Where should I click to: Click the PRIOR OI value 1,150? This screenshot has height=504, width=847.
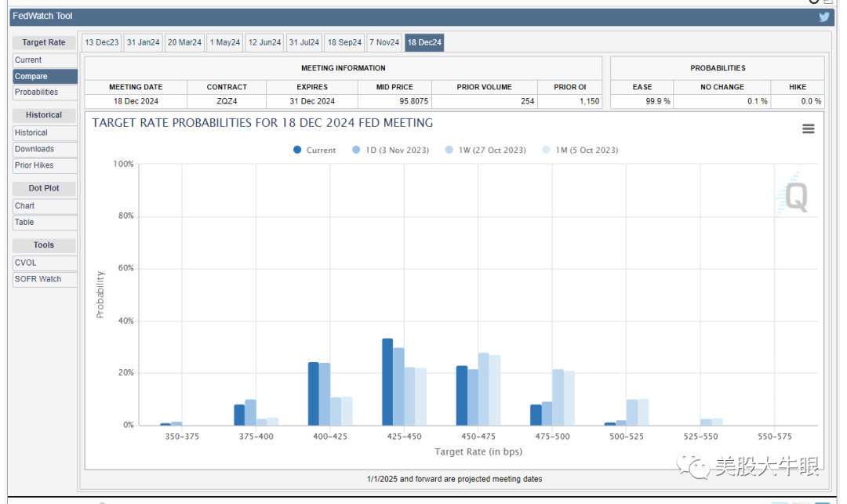(x=589, y=101)
